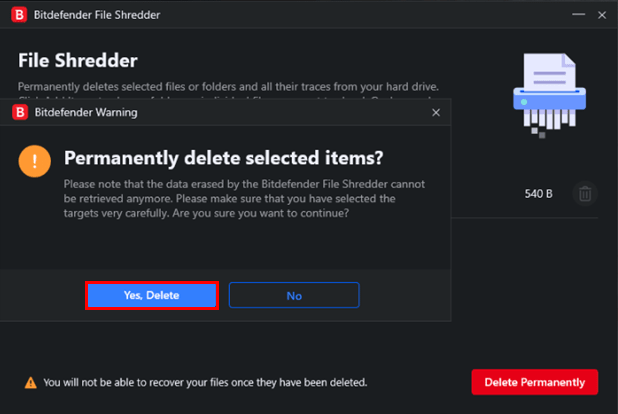The width and height of the screenshot is (618, 414).
Task: Close the Bitdefender Warning dialog
Action: (436, 113)
